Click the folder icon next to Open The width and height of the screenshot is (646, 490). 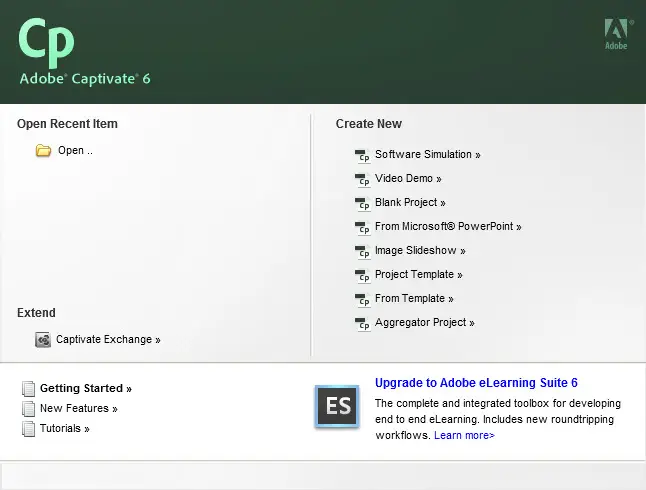43,150
